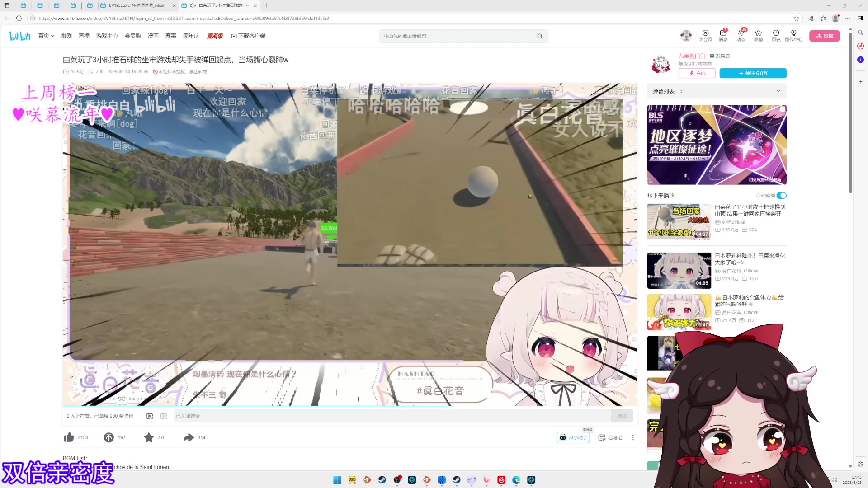Select the 周年庆 nav item

191,36
